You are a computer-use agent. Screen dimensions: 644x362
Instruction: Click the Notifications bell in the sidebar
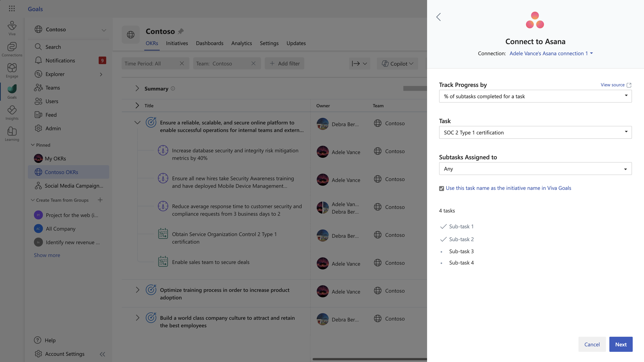[38, 60]
